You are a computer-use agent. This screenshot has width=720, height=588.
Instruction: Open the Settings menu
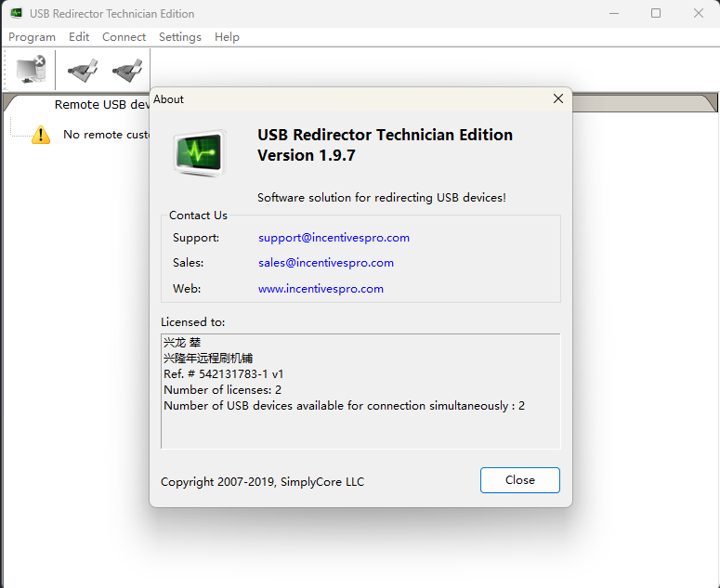[180, 37]
